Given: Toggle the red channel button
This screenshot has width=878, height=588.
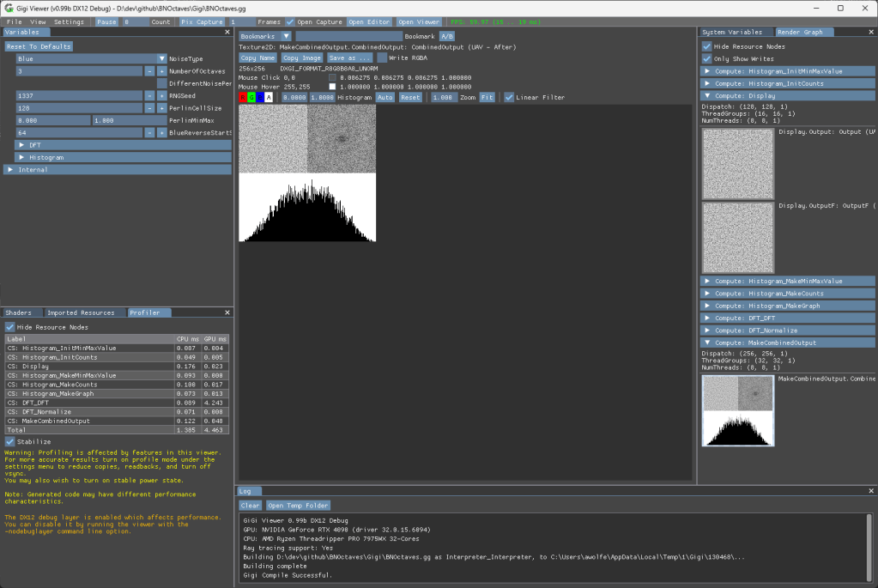Looking at the screenshot, I should 244,98.
